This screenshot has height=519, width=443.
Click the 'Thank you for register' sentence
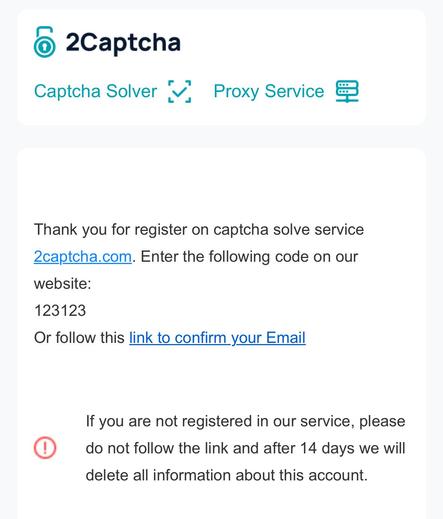coord(199,230)
